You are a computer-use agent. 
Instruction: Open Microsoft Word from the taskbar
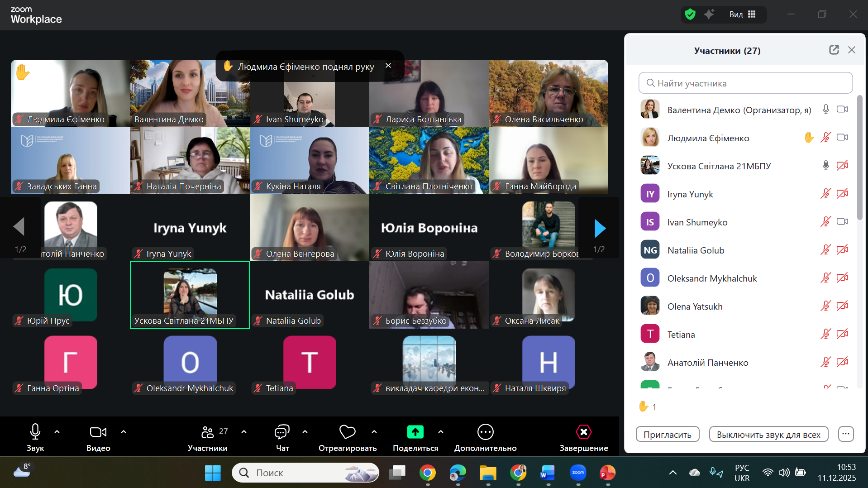point(548,473)
